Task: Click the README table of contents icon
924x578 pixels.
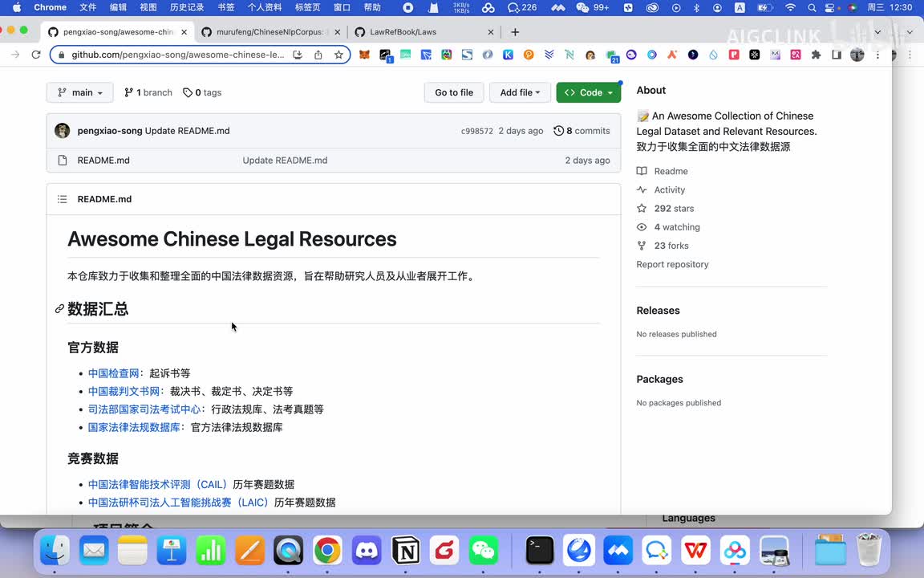Action: [62, 199]
